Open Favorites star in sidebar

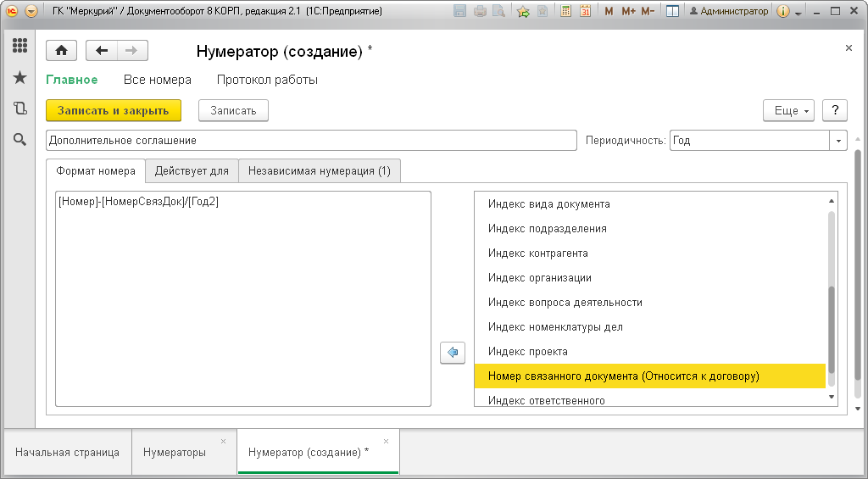pos(20,77)
